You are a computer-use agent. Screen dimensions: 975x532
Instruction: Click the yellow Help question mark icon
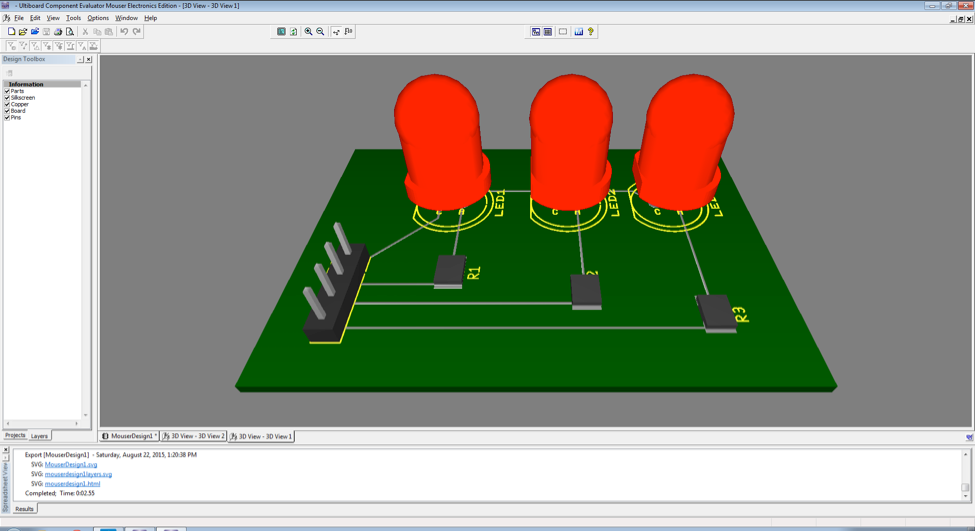591,32
